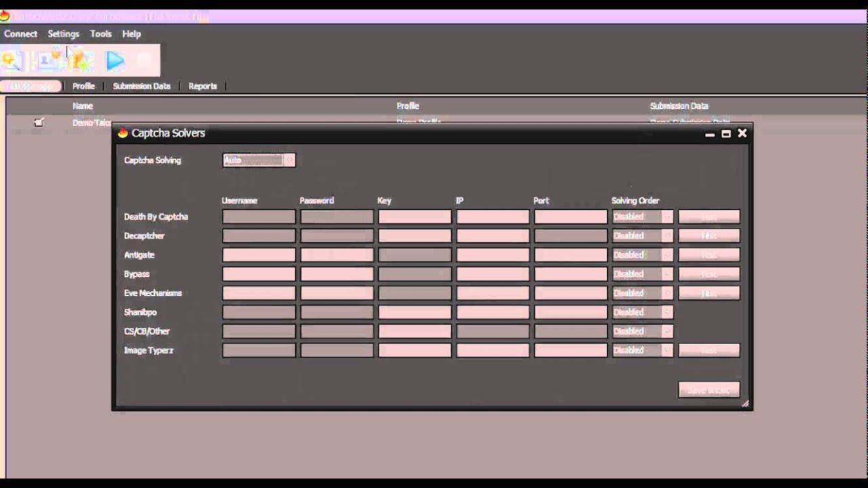868x488 pixels.
Task: Click the Antigate Username field
Action: pos(259,255)
